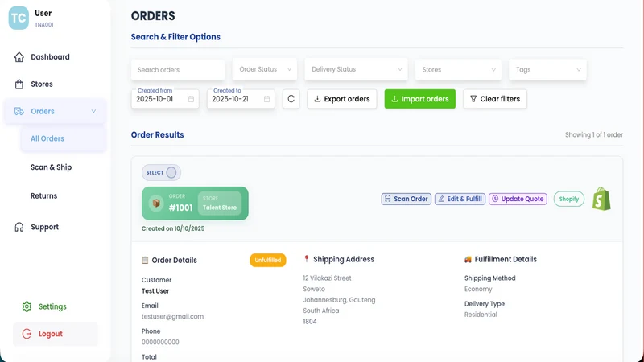Click the refresh orders icon button
This screenshot has height=362, width=644.
click(x=291, y=99)
